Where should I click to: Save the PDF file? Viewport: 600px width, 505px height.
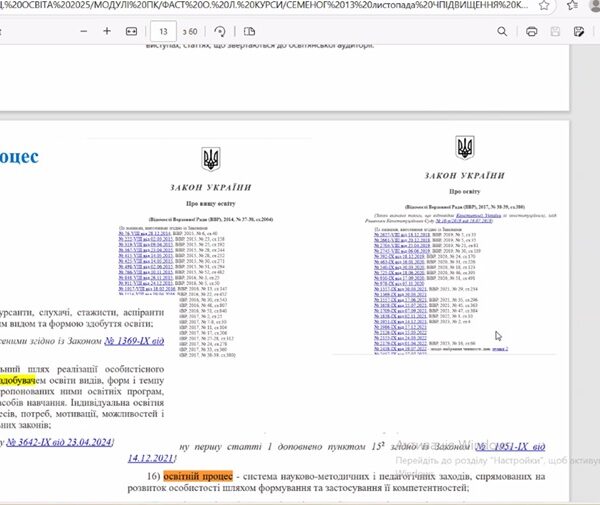[555, 31]
